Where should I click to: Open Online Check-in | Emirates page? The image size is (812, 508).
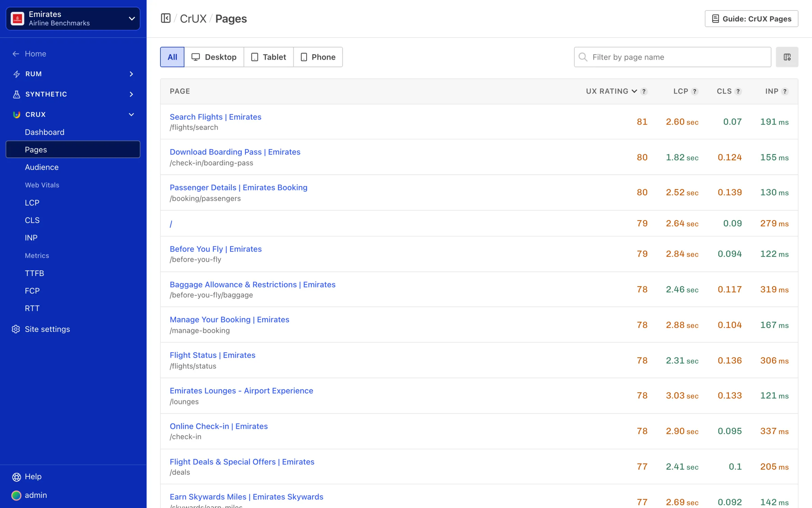(219, 426)
